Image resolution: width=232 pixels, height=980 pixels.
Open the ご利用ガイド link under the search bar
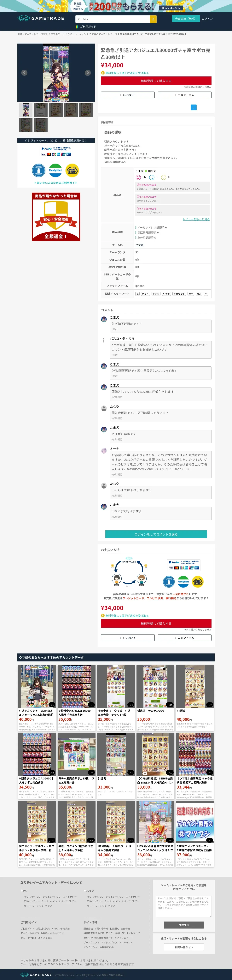pyautogui.click(x=88, y=27)
